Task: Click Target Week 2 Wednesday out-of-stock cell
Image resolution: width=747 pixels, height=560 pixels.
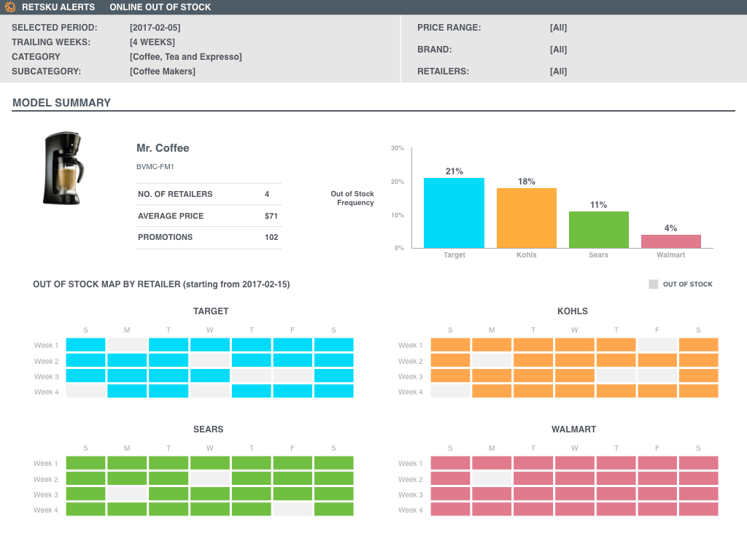Action: 210,360
